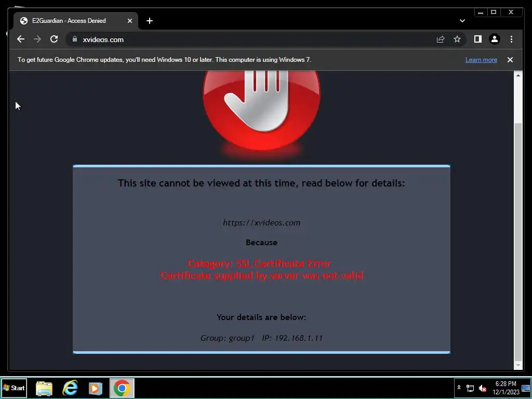Click the 'Category: SSL Certificate Error' text
Screen dimensions: 532x399
260,263
